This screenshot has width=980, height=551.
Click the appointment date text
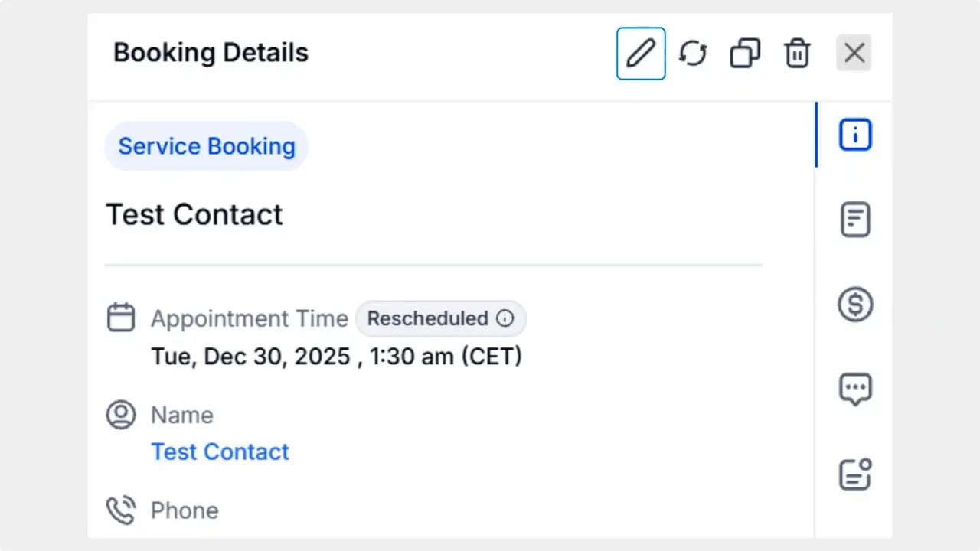[336, 356]
